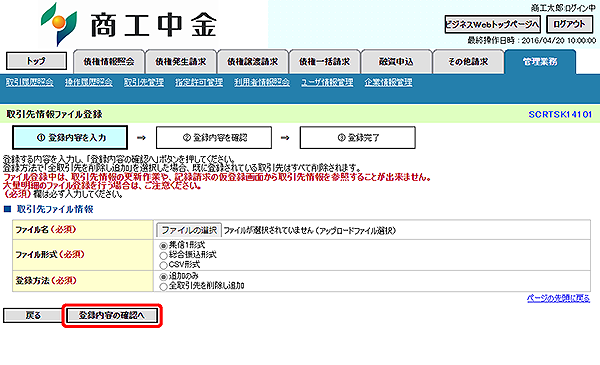Click screen ID SCRTSK14101 text

tap(560, 114)
